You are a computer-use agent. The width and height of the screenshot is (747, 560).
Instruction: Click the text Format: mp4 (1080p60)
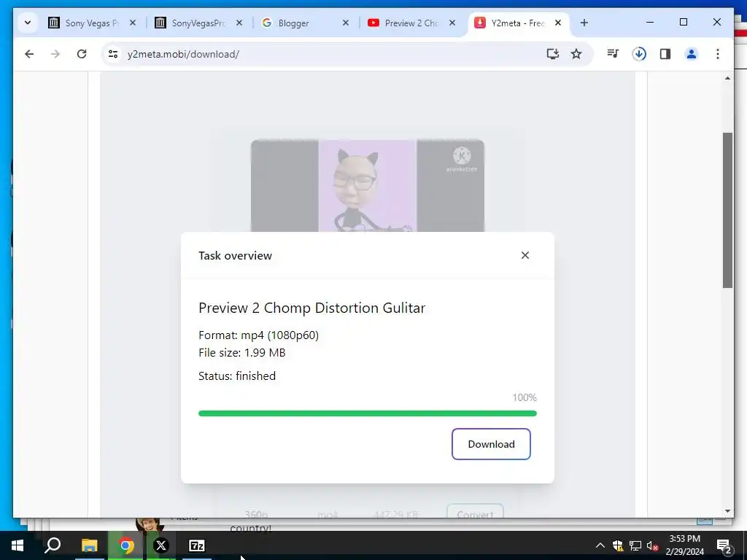click(258, 335)
